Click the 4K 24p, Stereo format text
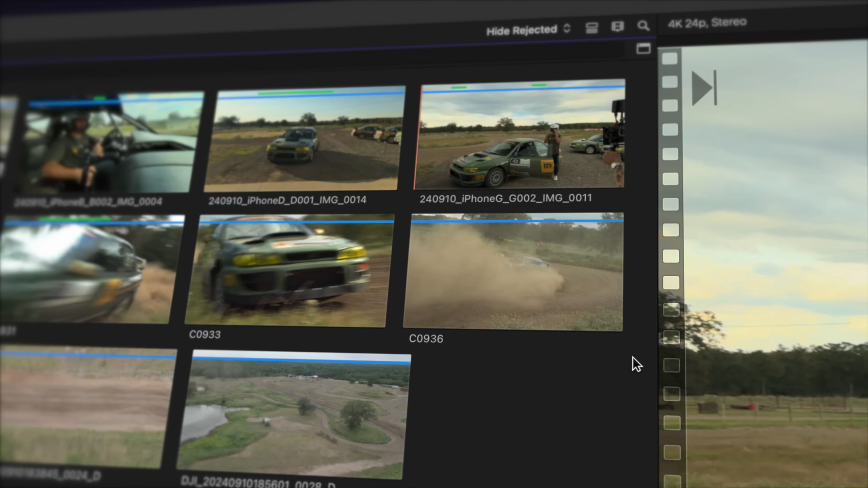This screenshot has height=488, width=868. tap(707, 23)
